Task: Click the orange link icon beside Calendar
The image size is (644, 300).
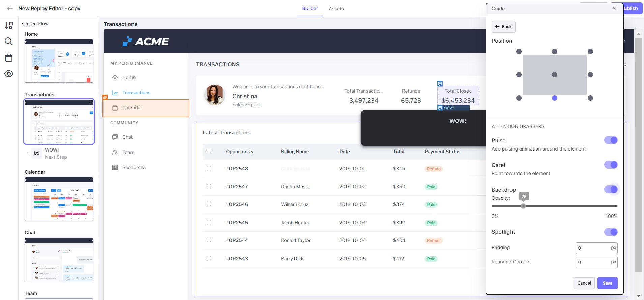Action: (105, 97)
